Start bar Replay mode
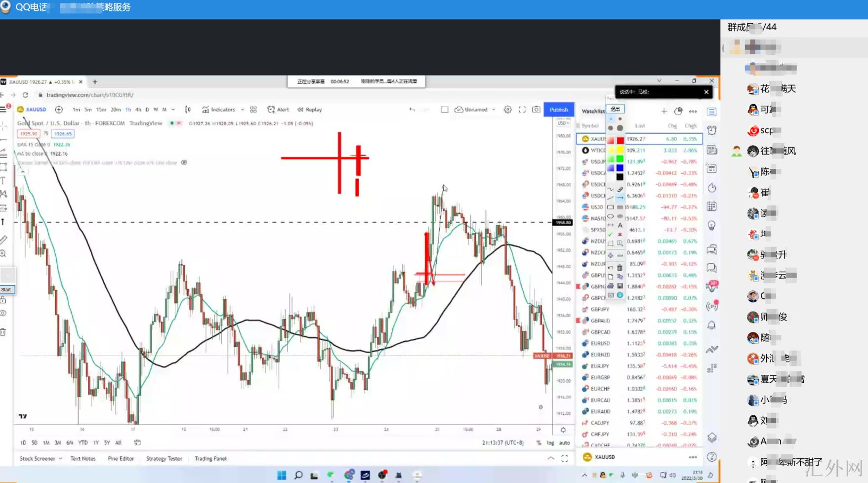Viewport: 868px width, 483px height. (x=309, y=110)
